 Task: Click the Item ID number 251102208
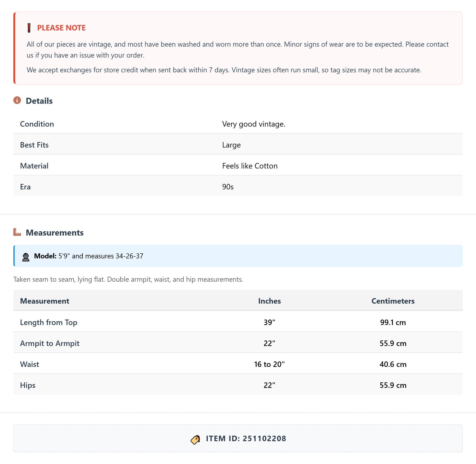pos(264,439)
